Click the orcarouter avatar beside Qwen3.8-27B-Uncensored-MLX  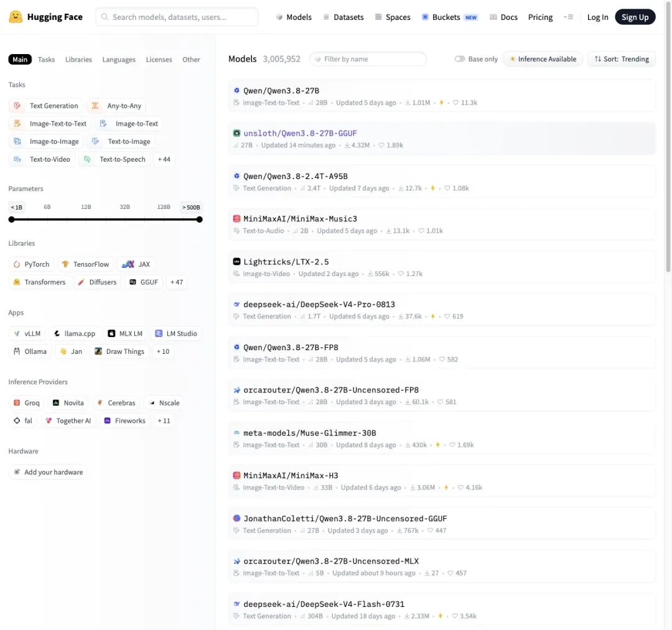236,561
